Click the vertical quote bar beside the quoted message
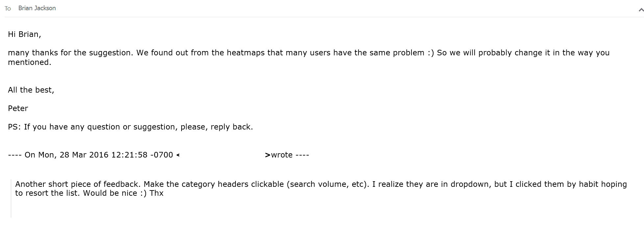The width and height of the screenshot is (644, 230). (x=11, y=198)
